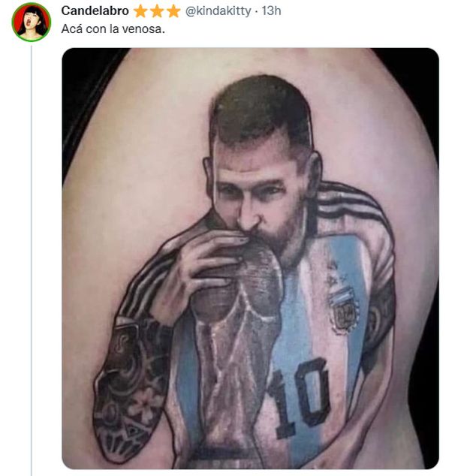Click the dot separator before 13h

[x=257, y=11]
